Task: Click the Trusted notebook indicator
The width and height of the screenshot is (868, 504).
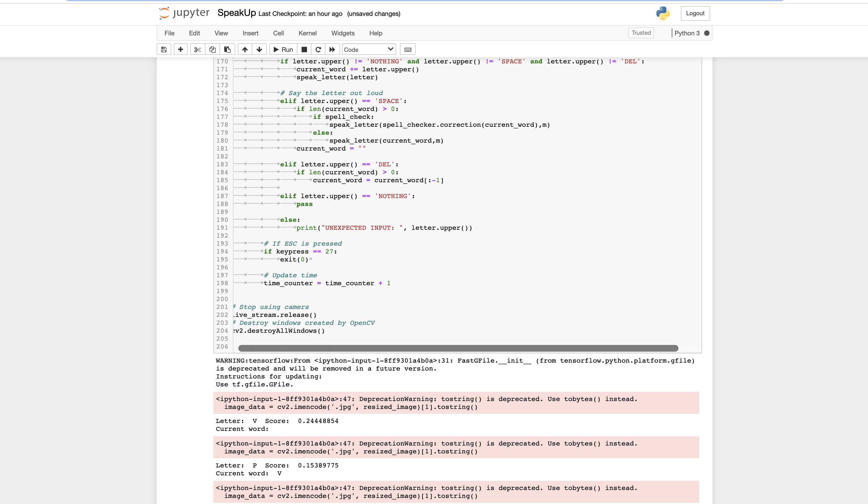Action: pyautogui.click(x=641, y=33)
